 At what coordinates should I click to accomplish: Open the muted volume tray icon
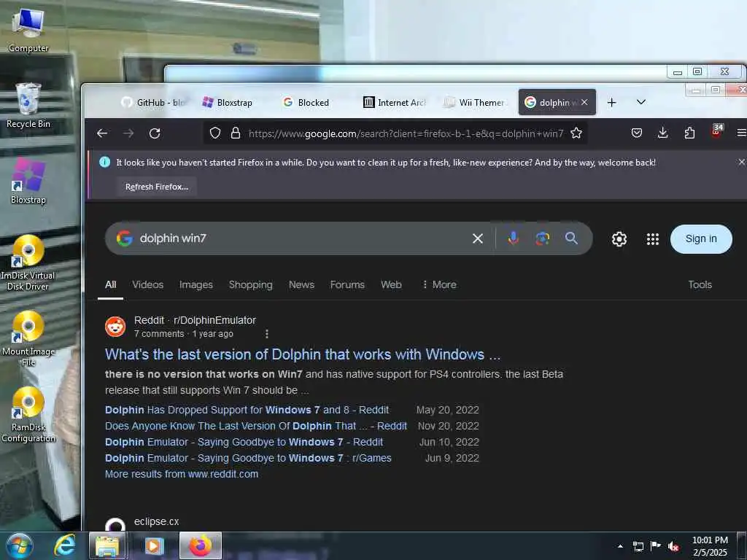coord(673,546)
